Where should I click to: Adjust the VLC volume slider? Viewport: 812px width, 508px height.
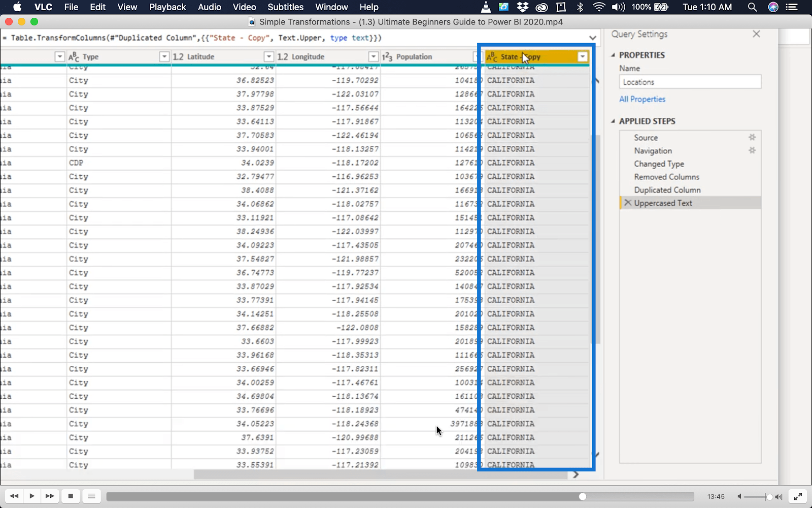[759, 497]
